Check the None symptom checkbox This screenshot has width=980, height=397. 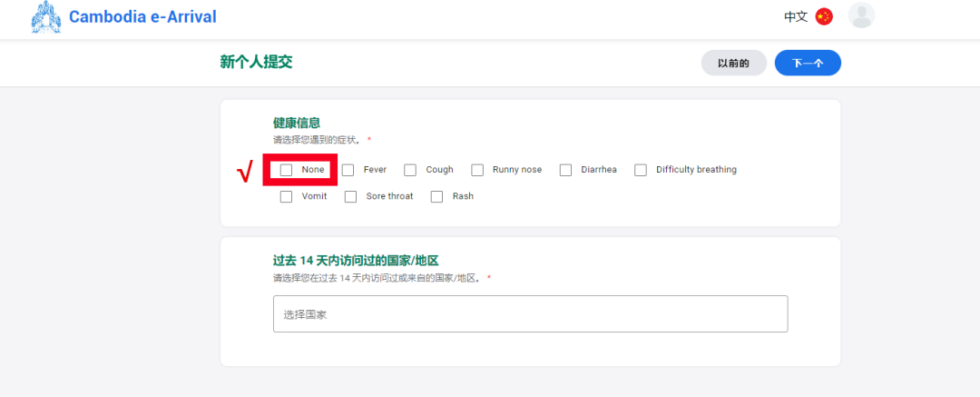pos(287,170)
